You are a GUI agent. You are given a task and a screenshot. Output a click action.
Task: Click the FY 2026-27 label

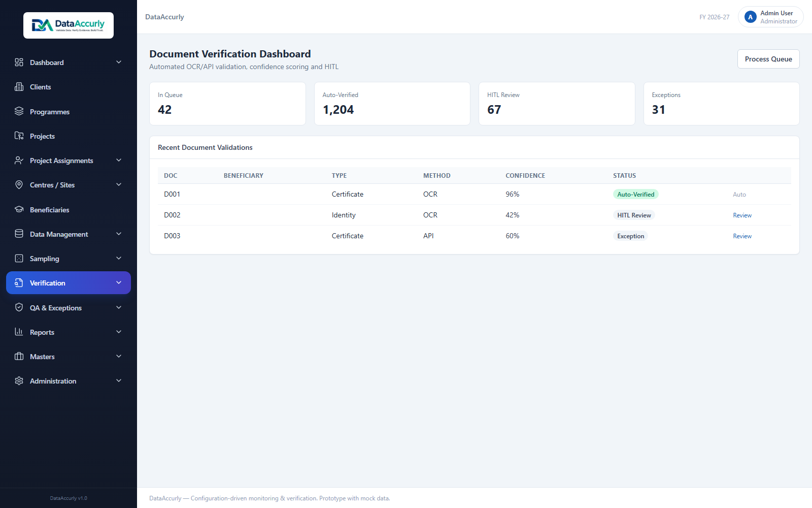tap(714, 17)
